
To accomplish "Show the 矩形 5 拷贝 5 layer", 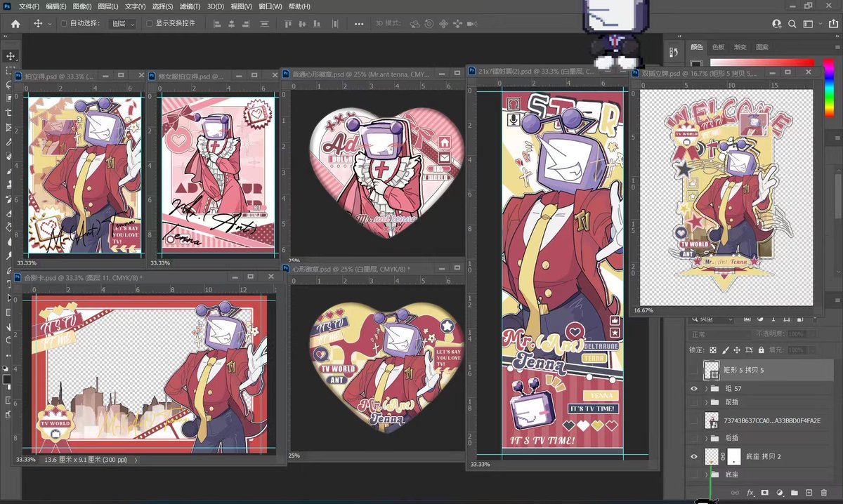I will 694,370.
